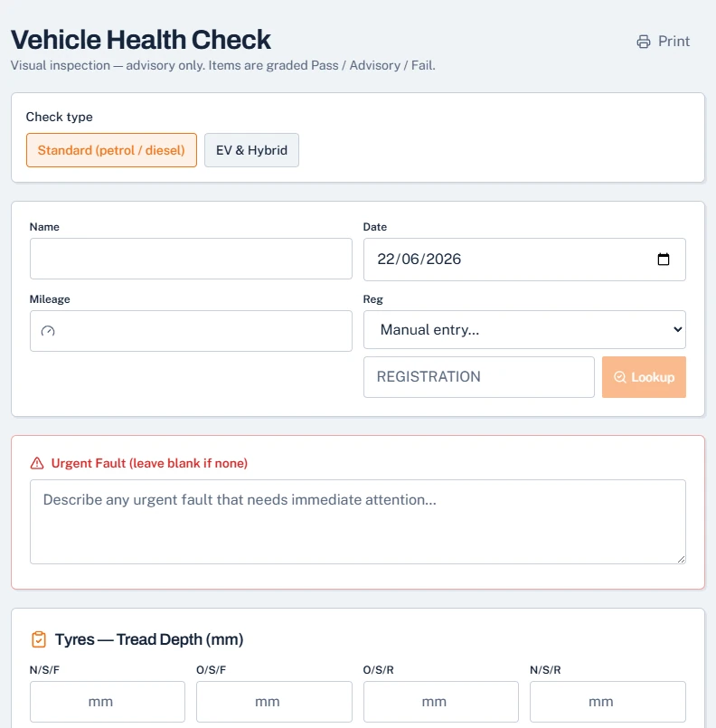Switch to EV & Hybrid check type
The width and height of the screenshot is (716, 728).
[x=251, y=150]
